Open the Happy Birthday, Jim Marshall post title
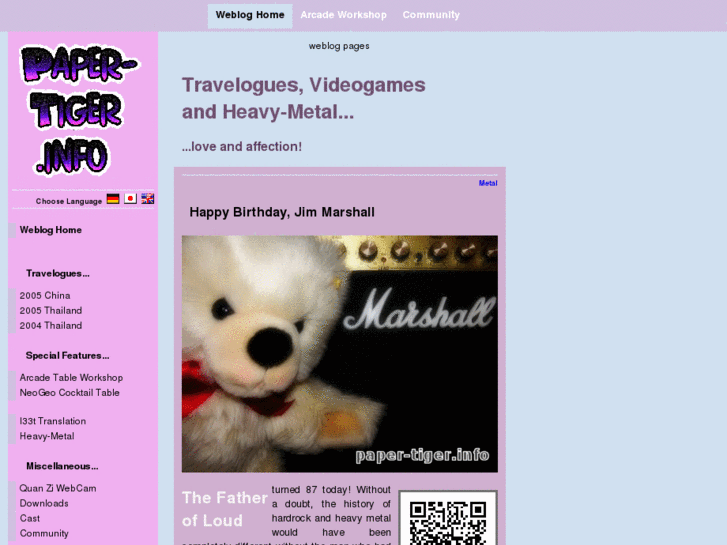The image size is (727, 545). pyautogui.click(x=282, y=212)
